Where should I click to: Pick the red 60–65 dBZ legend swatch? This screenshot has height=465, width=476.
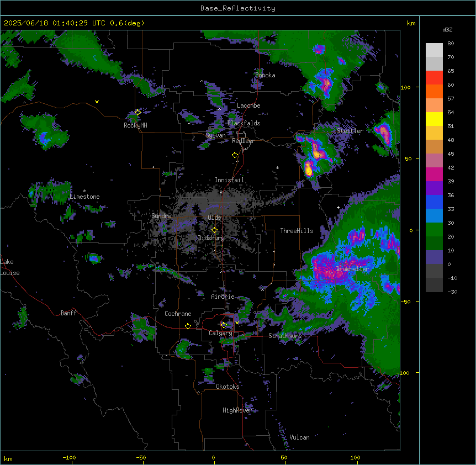coord(434,78)
